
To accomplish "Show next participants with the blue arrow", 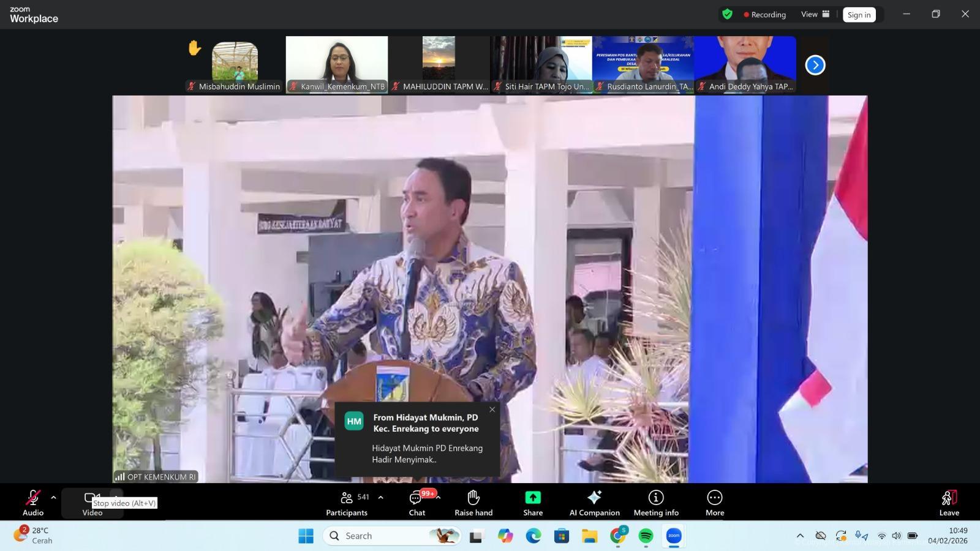I will (x=815, y=65).
